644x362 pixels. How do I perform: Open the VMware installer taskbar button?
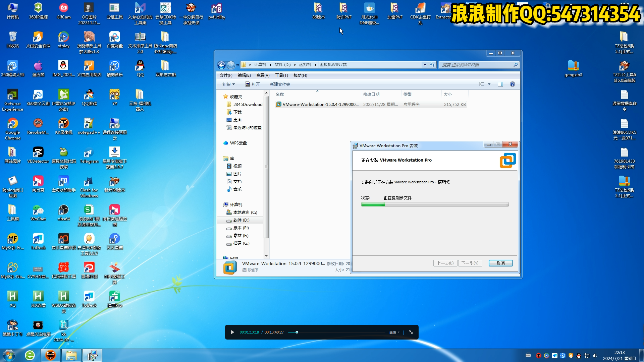click(92, 355)
